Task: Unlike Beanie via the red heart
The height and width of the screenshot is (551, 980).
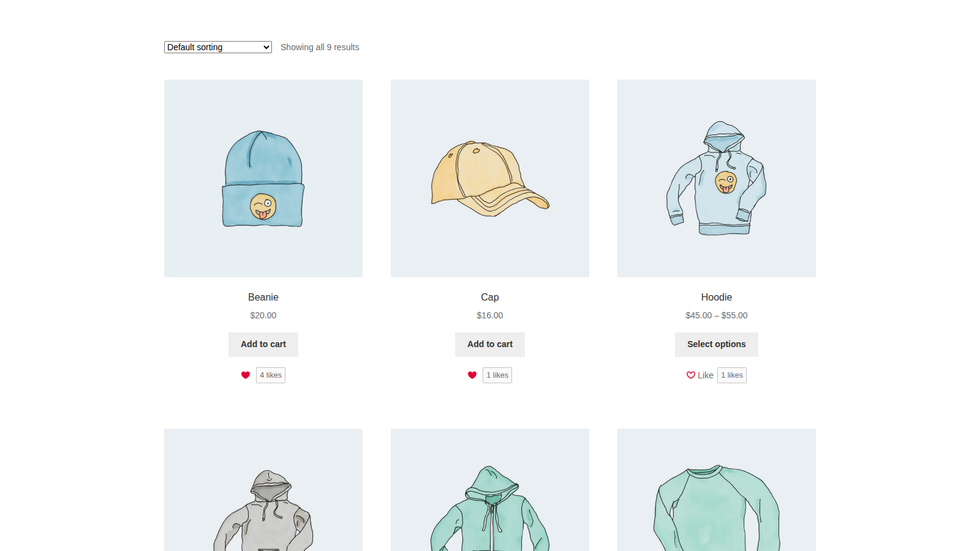Action: (x=246, y=375)
